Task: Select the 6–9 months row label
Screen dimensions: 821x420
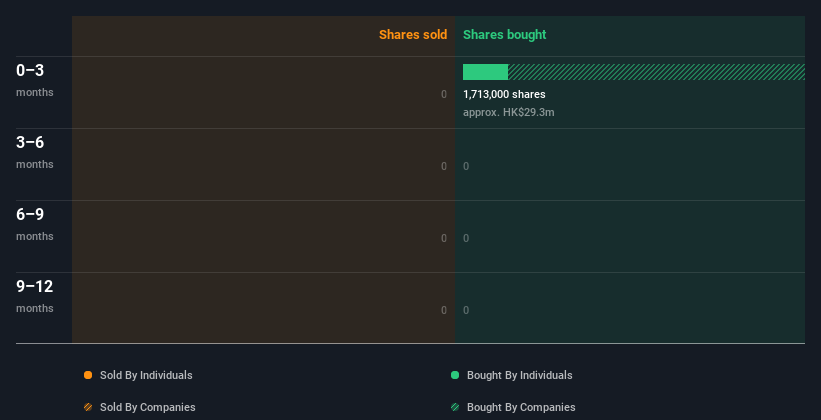Action: click(35, 224)
